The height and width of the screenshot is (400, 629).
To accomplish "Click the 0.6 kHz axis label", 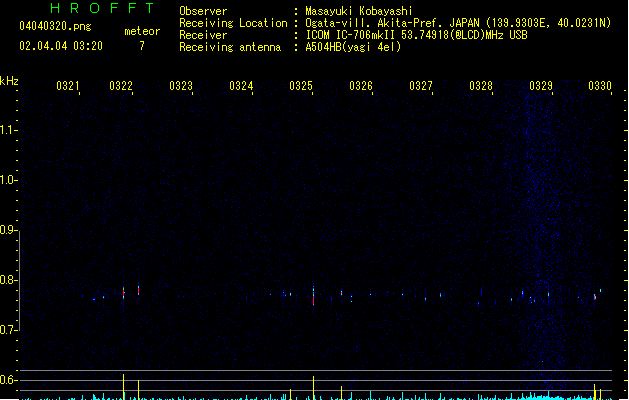I will coord(8,380).
